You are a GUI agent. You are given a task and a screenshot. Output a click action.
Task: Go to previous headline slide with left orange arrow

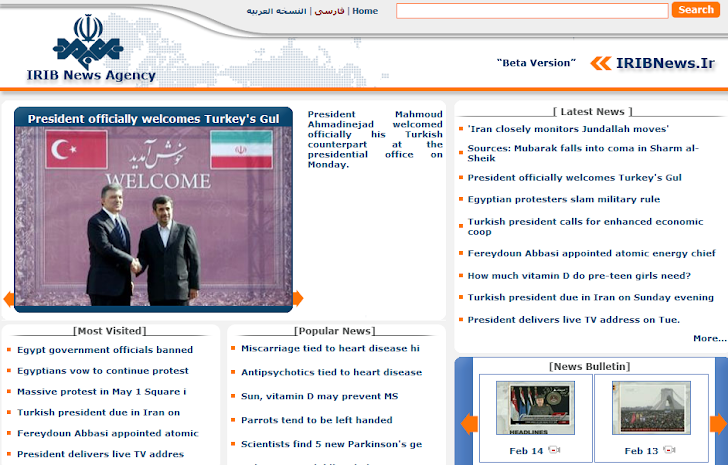(x=8, y=299)
